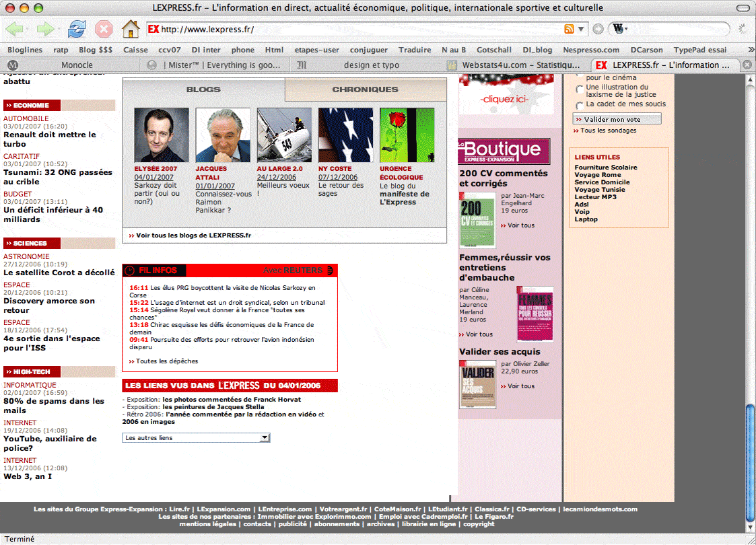This screenshot has width=756, height=545.
Task: Open the 'Voyage Tunisie' useful link
Action: [x=599, y=189]
